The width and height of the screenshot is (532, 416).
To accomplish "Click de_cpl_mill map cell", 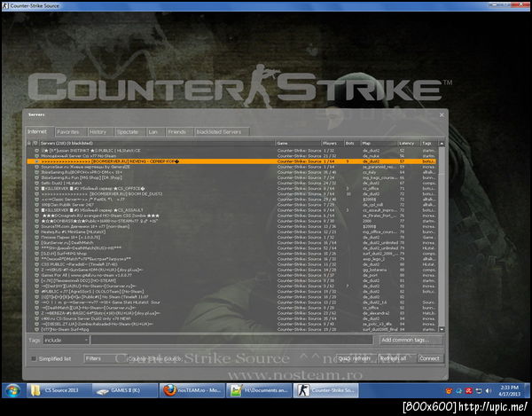I will pos(372,205).
